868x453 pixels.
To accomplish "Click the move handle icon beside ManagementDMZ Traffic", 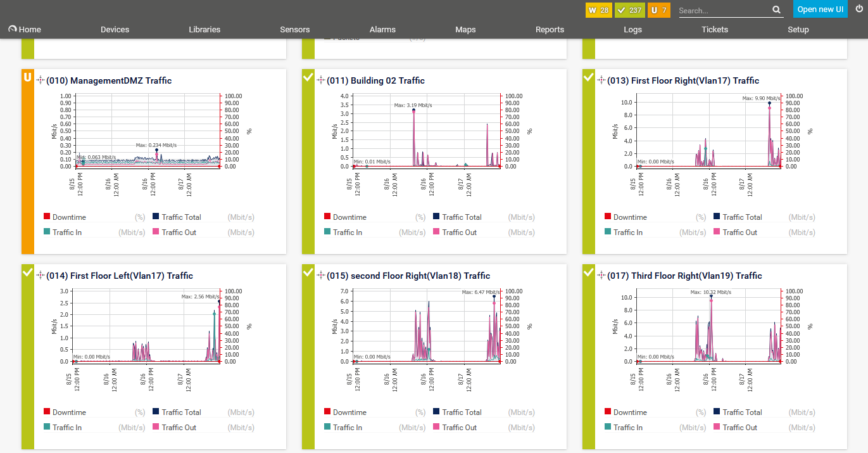I will point(41,80).
